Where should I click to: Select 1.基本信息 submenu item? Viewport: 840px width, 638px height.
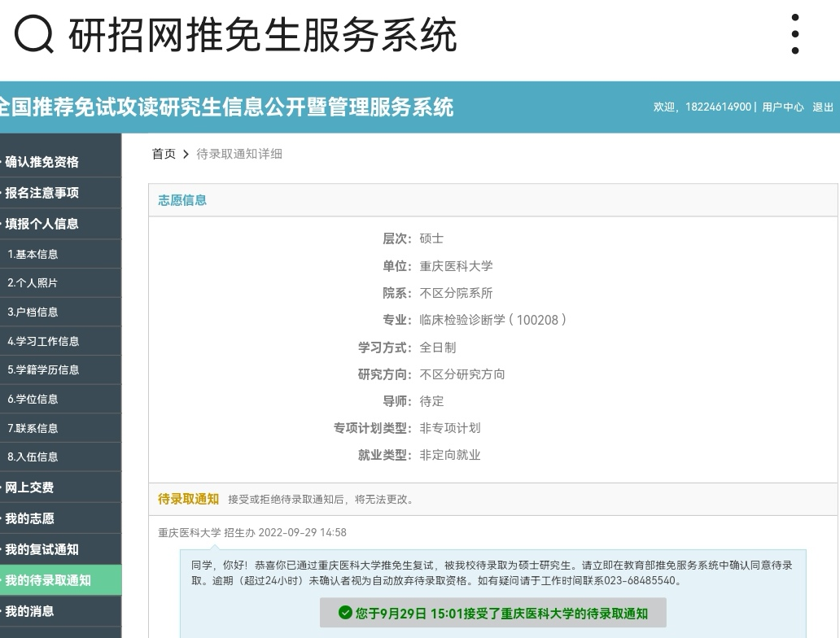(33, 254)
